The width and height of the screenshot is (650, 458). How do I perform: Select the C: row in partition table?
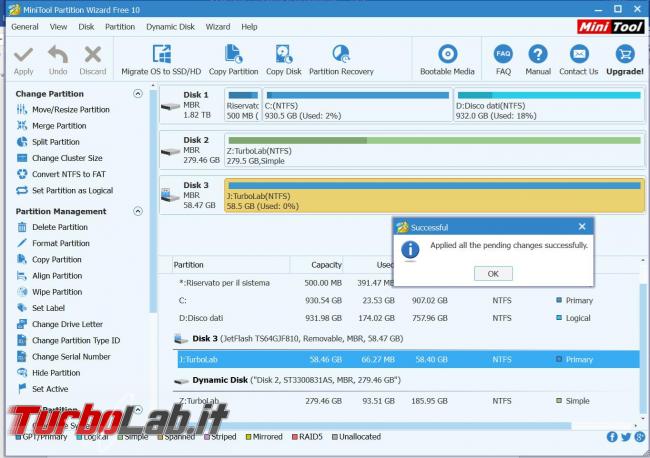408,300
